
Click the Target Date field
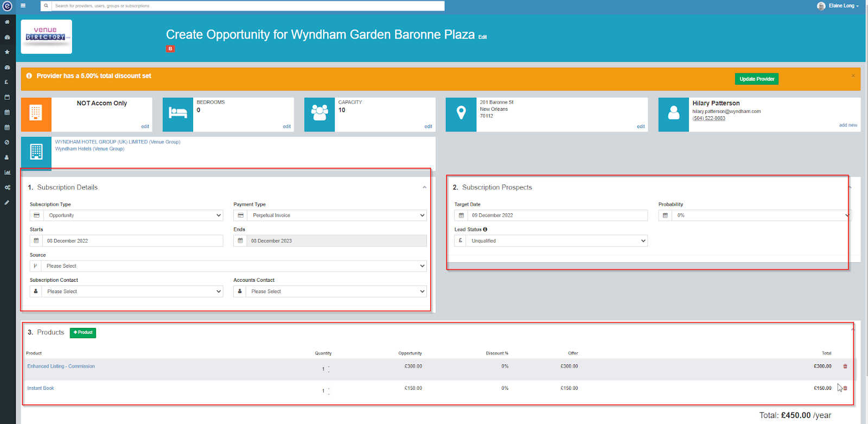(x=557, y=216)
